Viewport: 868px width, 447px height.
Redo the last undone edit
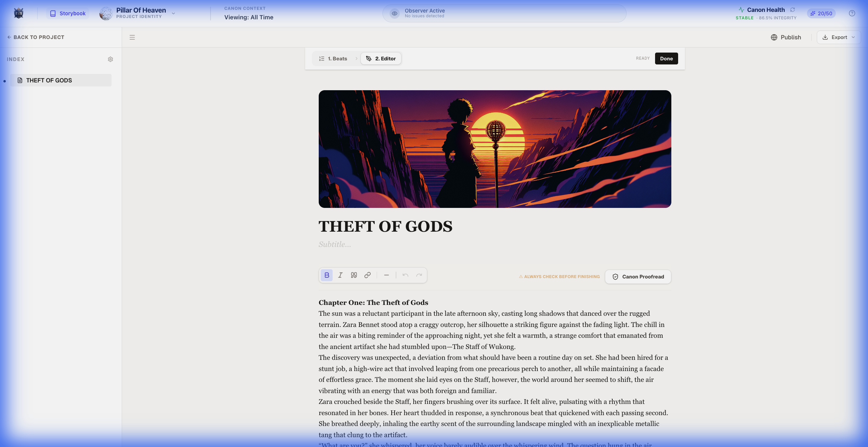click(419, 275)
